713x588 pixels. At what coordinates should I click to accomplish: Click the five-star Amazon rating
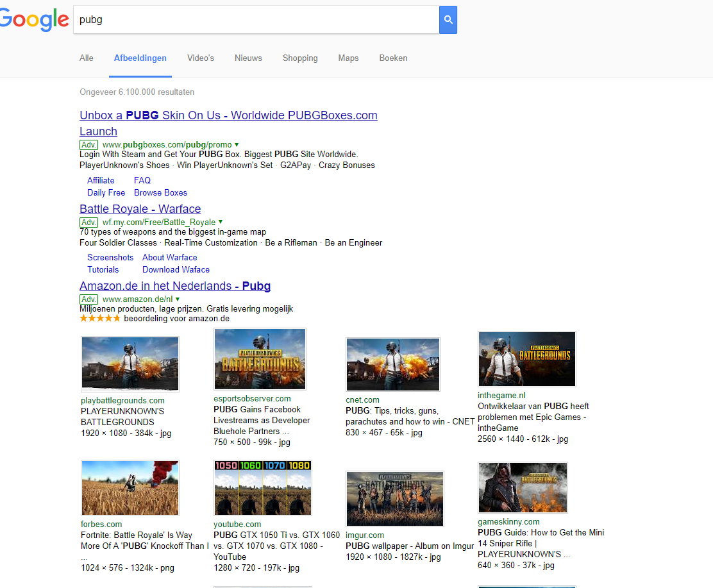coord(100,318)
